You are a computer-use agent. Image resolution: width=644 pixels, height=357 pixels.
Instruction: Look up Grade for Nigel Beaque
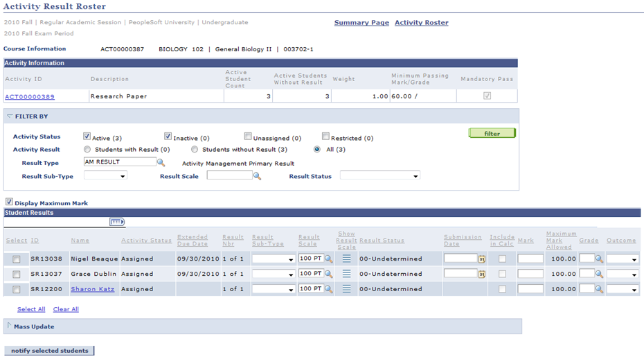coord(599,259)
